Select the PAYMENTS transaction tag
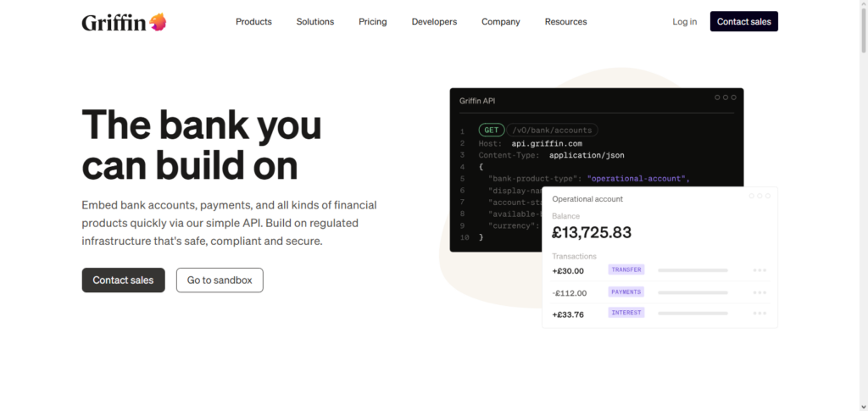The image size is (868, 411). tap(626, 292)
